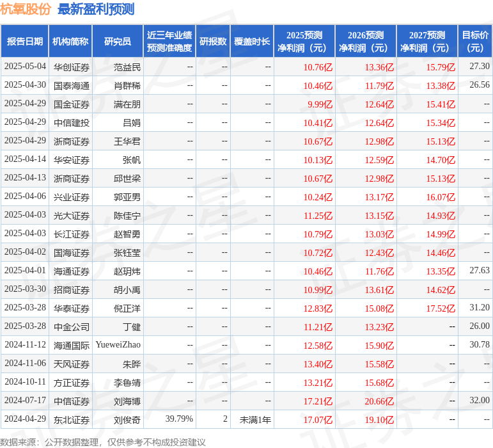Select researcher 胡小禹
The height and width of the screenshot is (448, 493).
coord(127,290)
